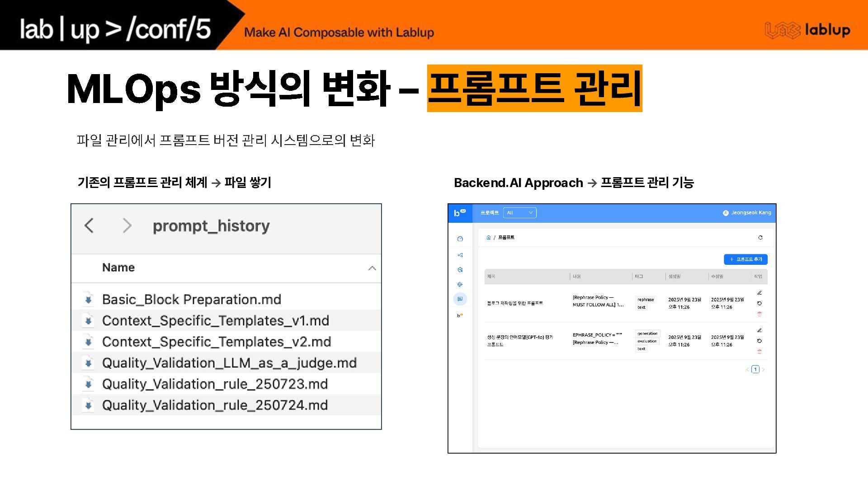Click the Backend.AI logo at top-left
This screenshot has width=868, height=488.
459,213
